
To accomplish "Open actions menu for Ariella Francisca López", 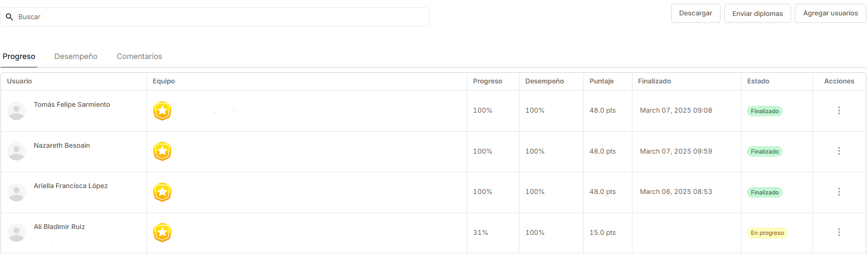I will [x=839, y=192].
